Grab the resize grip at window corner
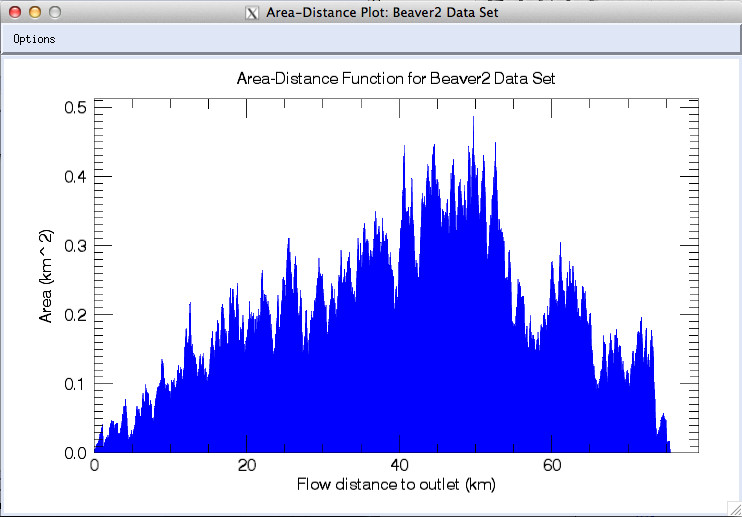This screenshot has width=742, height=517. pos(731,506)
